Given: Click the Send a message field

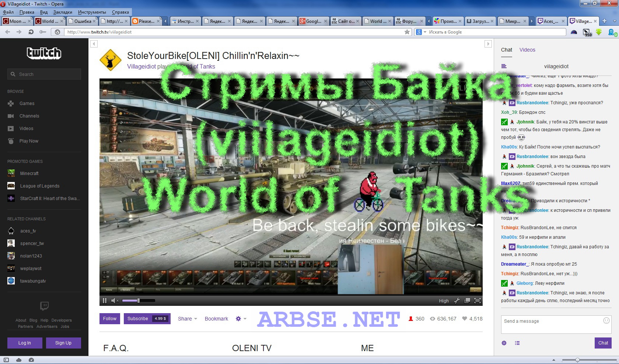Looking at the screenshot, I should point(556,325).
